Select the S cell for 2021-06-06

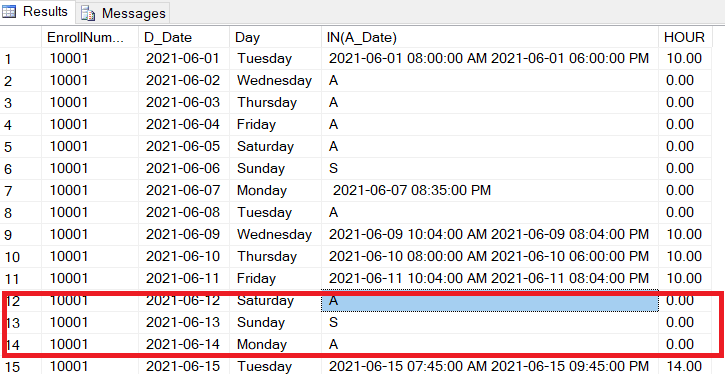pos(490,168)
